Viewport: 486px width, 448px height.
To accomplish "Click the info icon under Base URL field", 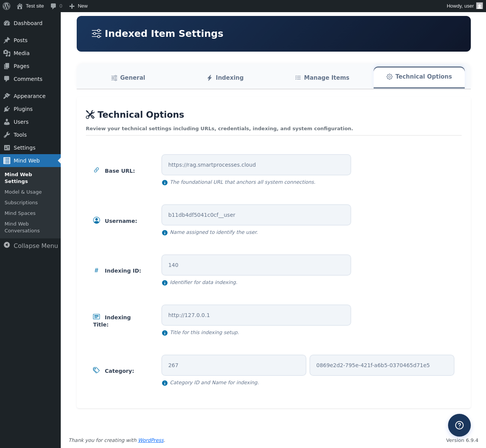I will pos(165,183).
